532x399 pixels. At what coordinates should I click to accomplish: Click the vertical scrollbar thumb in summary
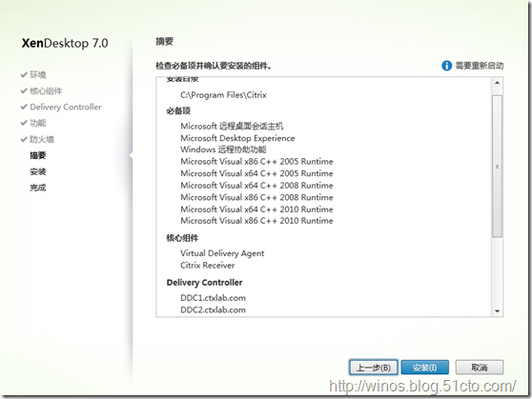[497, 166]
